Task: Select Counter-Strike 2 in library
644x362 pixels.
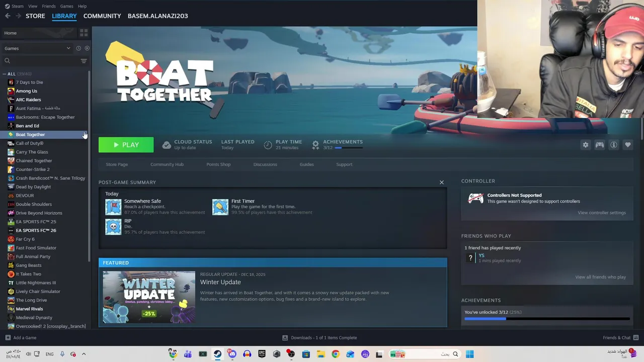Action: 33,169
